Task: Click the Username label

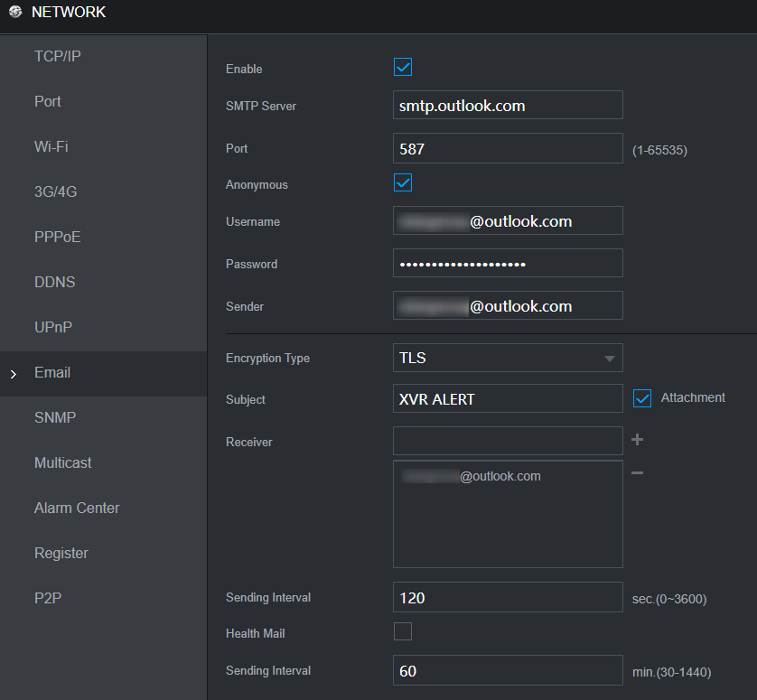Action: tap(253, 221)
